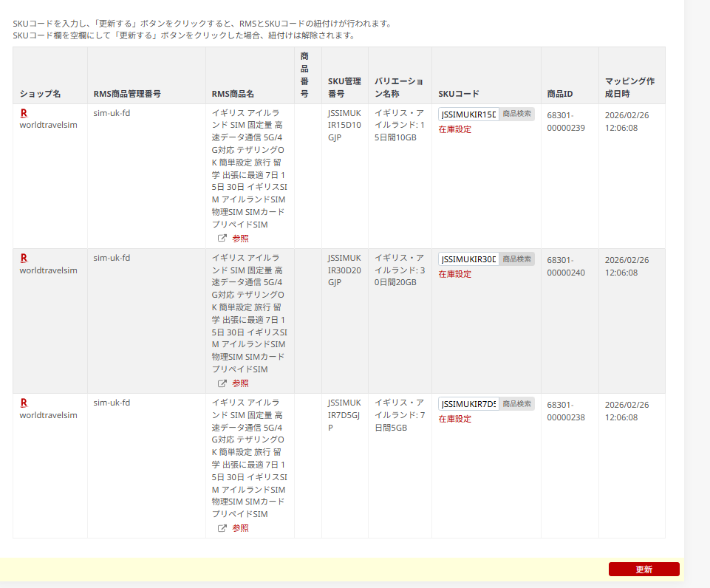Image resolution: width=710 pixels, height=588 pixels.
Task: Click external link icon for 15日間10GB row
Action: coord(222,239)
